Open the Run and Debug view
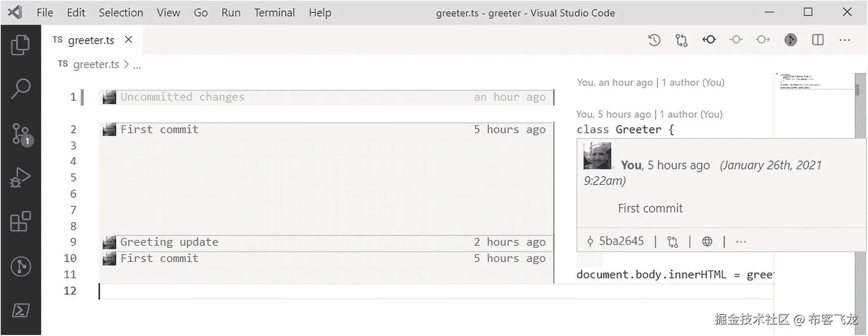The image size is (868, 336). click(x=20, y=177)
